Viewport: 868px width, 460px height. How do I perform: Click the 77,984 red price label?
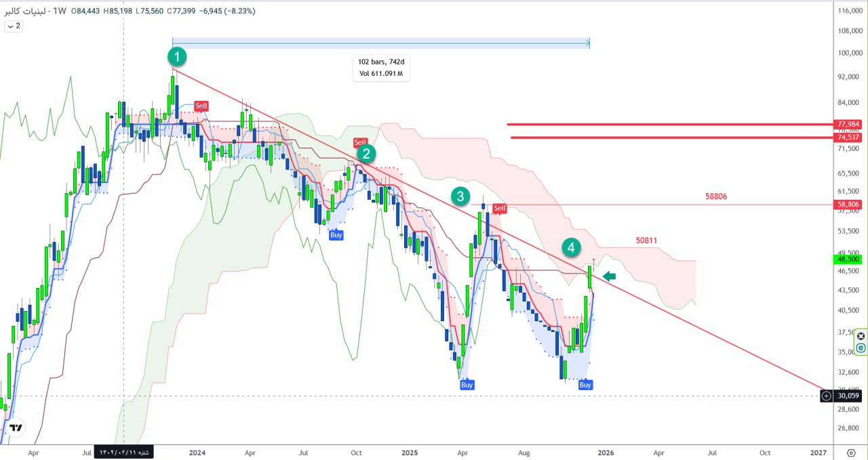pos(849,125)
